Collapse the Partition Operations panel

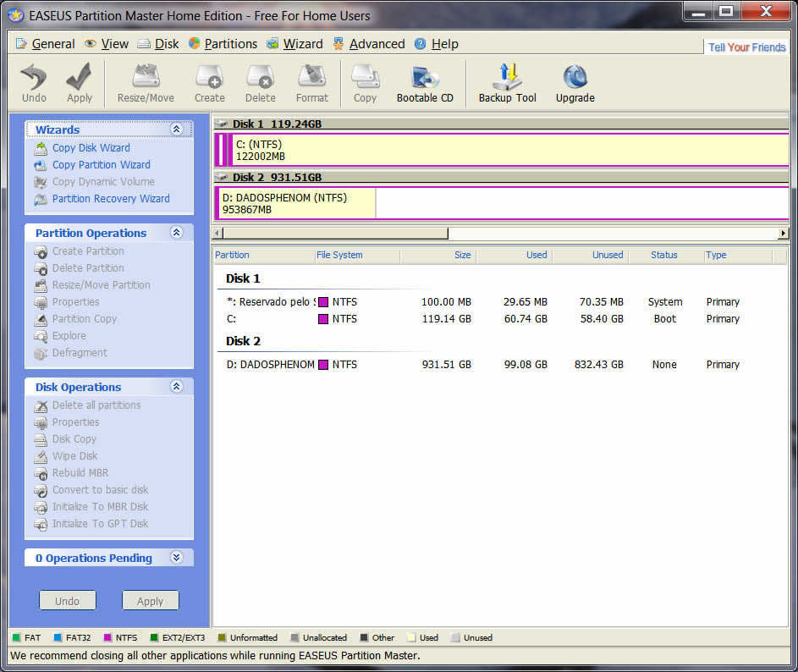177,233
